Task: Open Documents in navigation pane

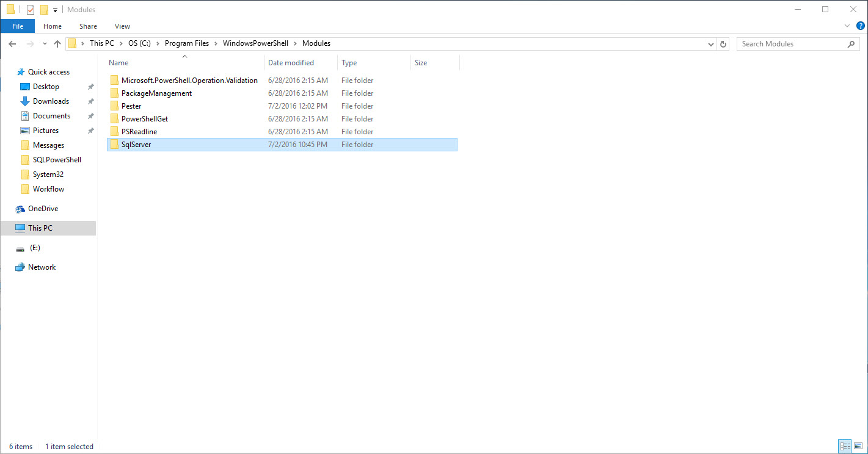Action: (x=51, y=115)
